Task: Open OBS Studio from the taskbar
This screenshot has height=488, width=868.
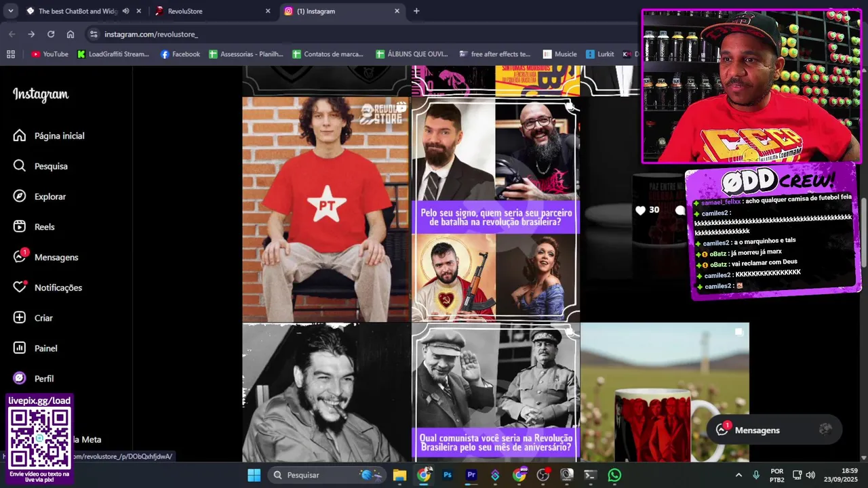Action: point(542,475)
